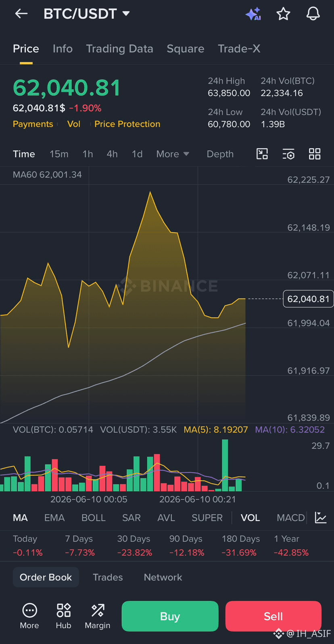Tap the back arrow icon
Viewport: 334px width, 644px height.
click(x=21, y=14)
